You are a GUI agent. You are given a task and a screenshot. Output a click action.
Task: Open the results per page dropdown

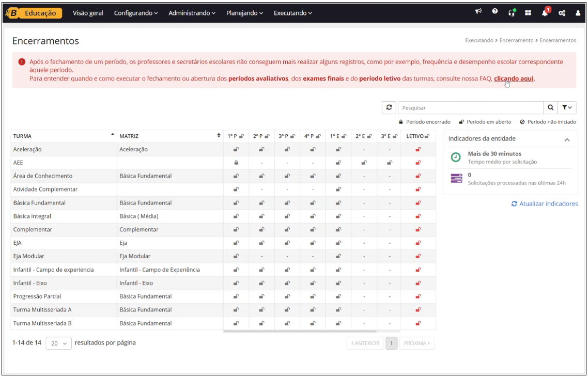click(58, 343)
